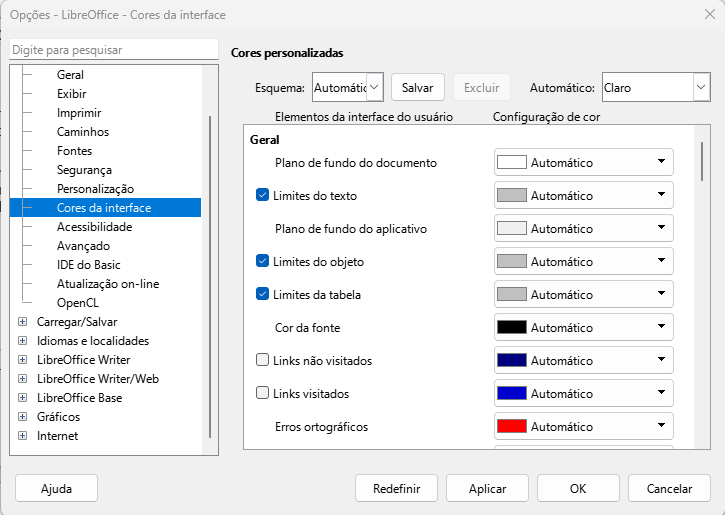Expand the Idiomas e localidades node

pos(22,341)
